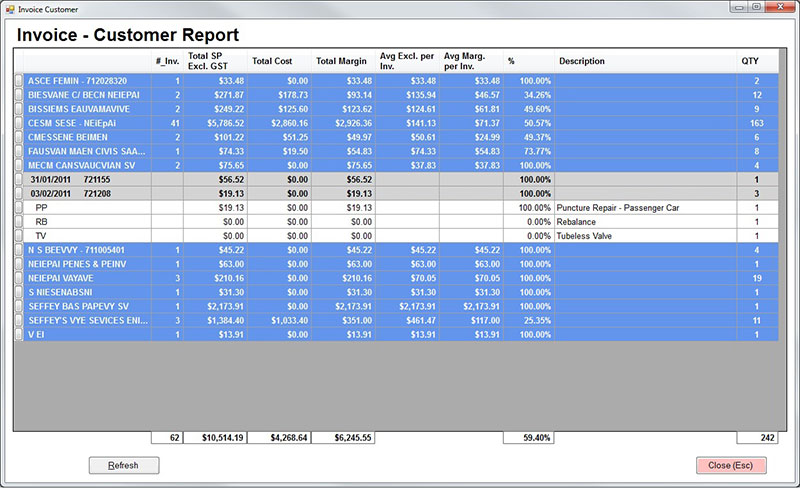This screenshot has width=800, height=492.
Task: Select the PP line item row
Action: [396, 208]
